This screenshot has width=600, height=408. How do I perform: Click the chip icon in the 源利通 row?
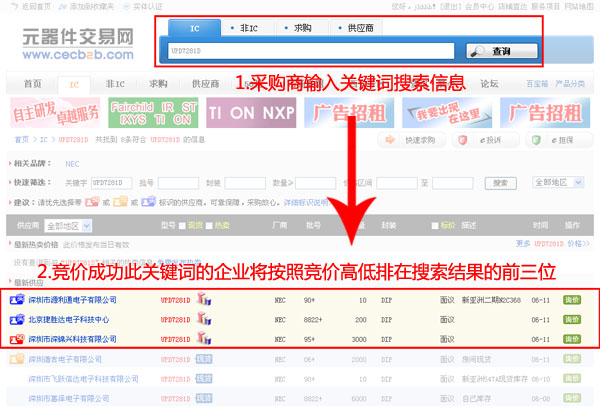[203, 299]
